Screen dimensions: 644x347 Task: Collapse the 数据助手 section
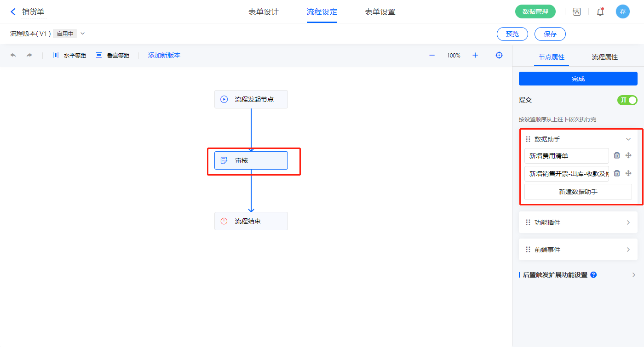tap(628, 139)
